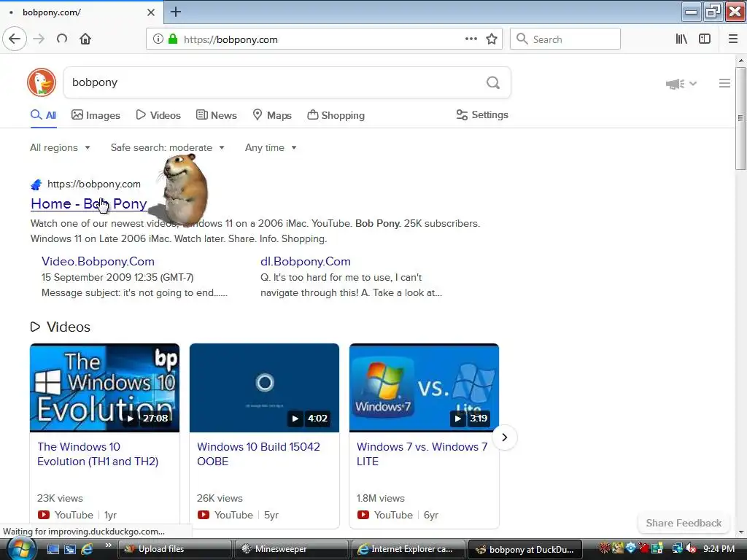The width and height of the screenshot is (747, 560).
Task: Launch Internet Explorer from quick launch
Action: (87, 549)
